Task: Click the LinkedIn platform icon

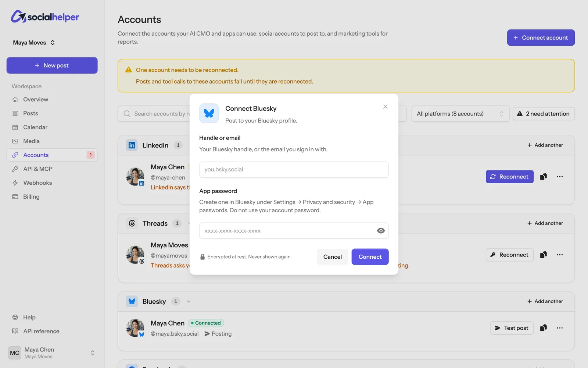Action: 132,145
